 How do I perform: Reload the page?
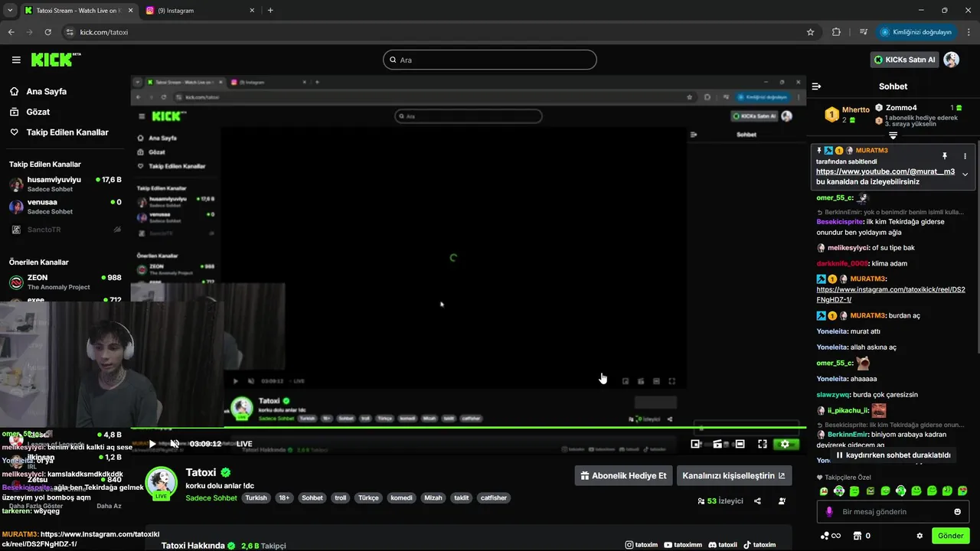(48, 32)
